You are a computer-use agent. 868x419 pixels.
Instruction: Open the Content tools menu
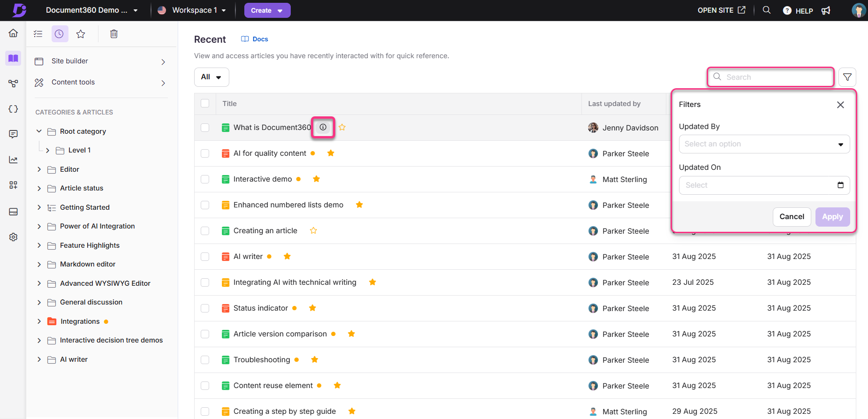click(x=101, y=82)
